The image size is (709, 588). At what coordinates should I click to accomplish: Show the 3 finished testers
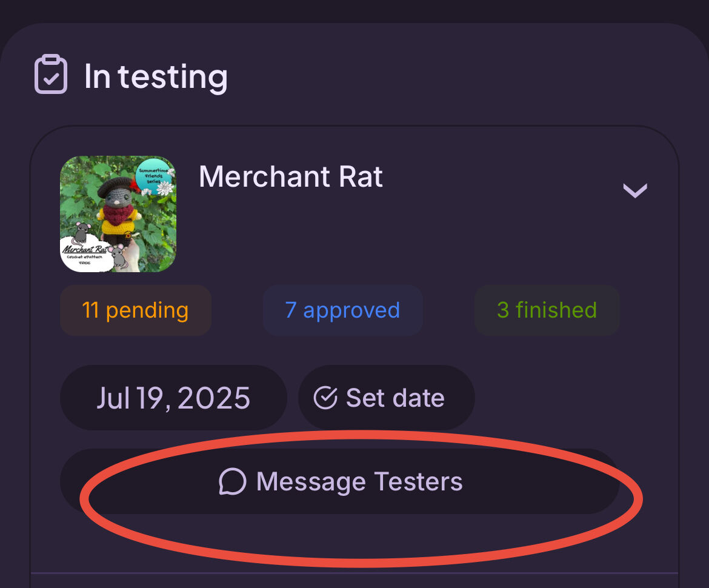coord(547,310)
